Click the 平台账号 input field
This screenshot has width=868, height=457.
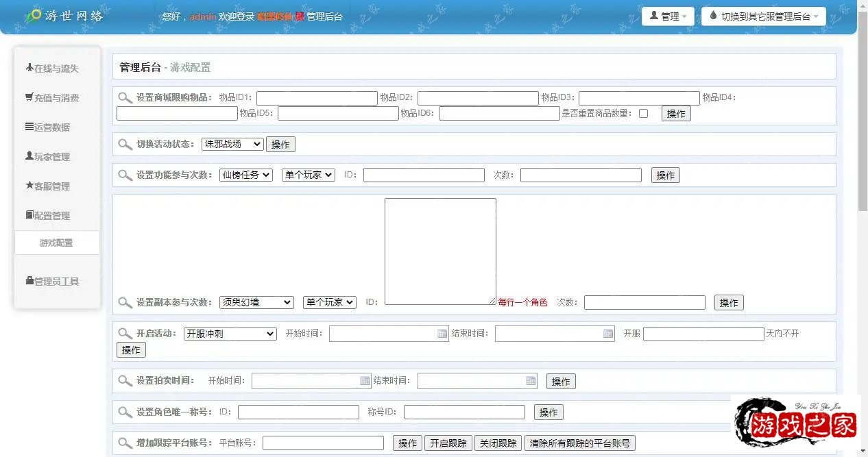point(323,443)
